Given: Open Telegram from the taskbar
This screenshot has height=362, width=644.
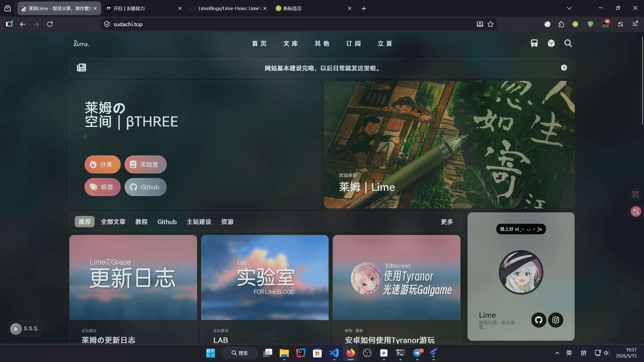Looking at the screenshot, I should 417,353.
